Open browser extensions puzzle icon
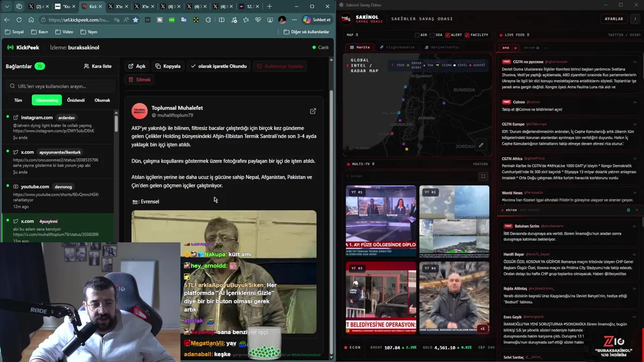This screenshot has height=362, width=644. (x=208, y=20)
